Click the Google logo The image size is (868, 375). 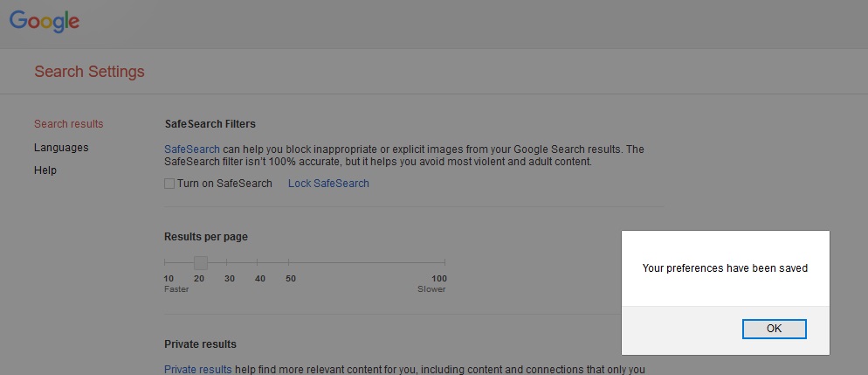45,21
